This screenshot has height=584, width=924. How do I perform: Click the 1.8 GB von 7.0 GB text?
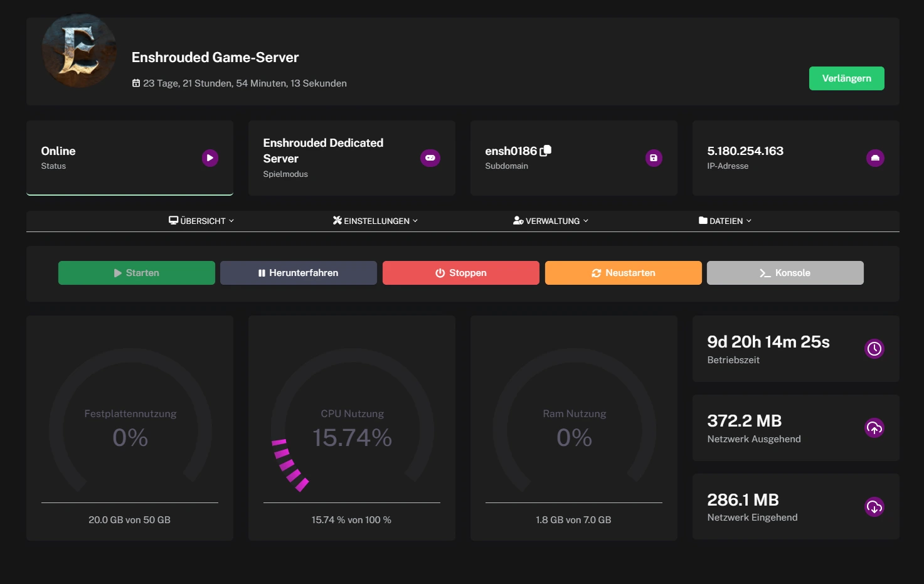[573, 519]
